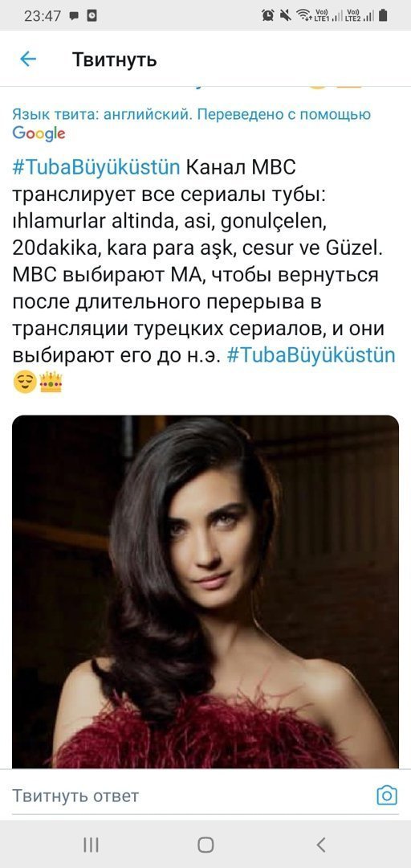Viewport: 411px width, 868px height.
Task: Focus the 'Твитнуть ответ' reply field
Action: coord(188,796)
